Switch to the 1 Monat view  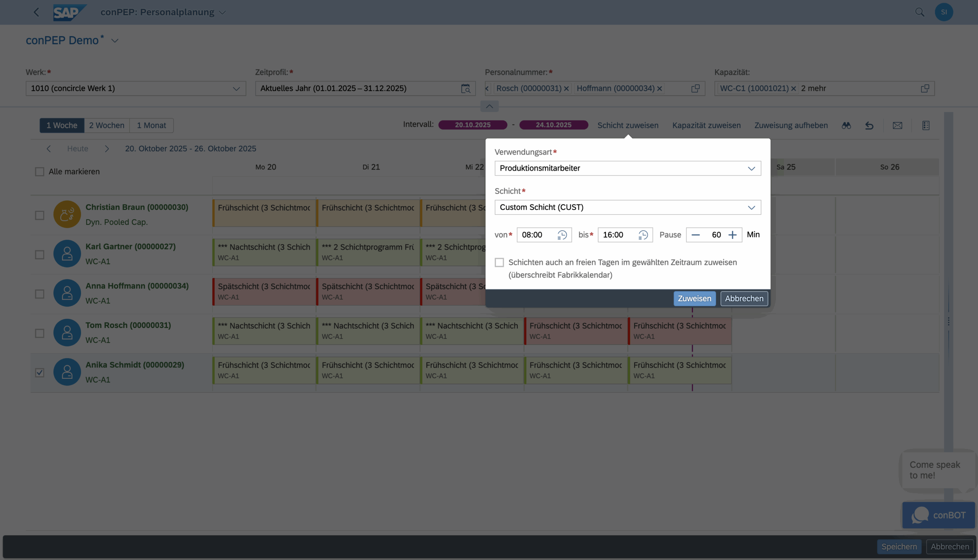(x=151, y=125)
